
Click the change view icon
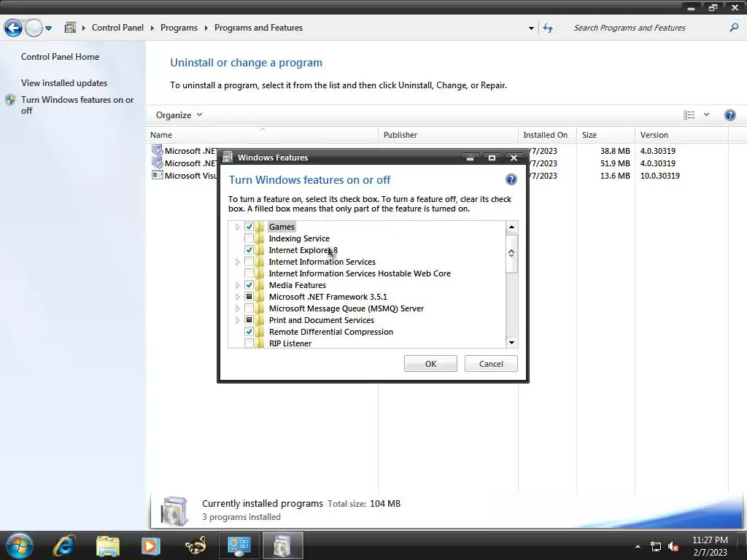[689, 114]
